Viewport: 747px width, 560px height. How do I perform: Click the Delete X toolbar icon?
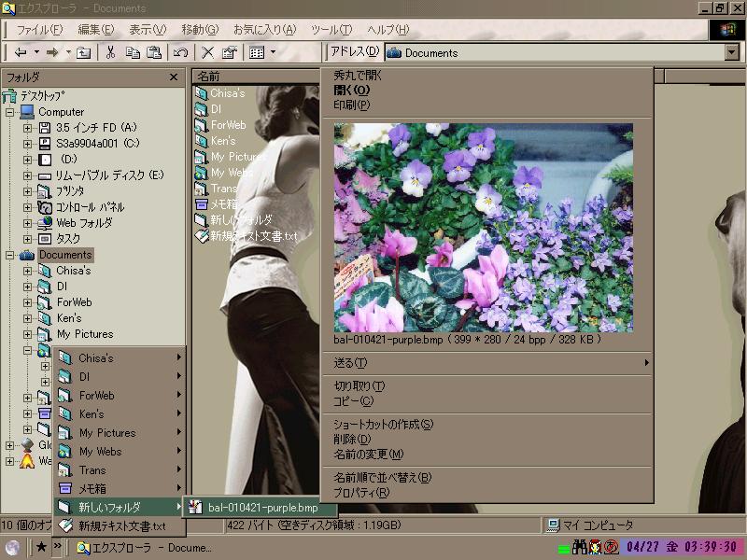[207, 52]
